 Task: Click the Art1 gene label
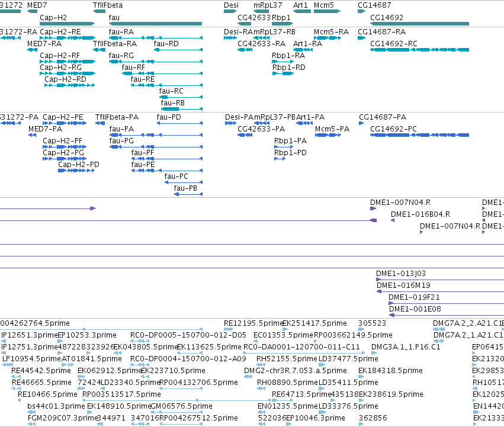[x=300, y=5]
